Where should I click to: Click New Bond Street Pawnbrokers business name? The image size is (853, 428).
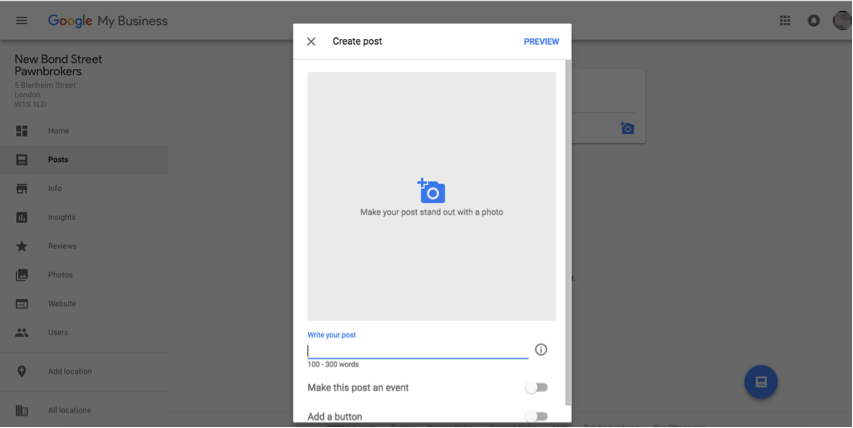click(x=58, y=65)
